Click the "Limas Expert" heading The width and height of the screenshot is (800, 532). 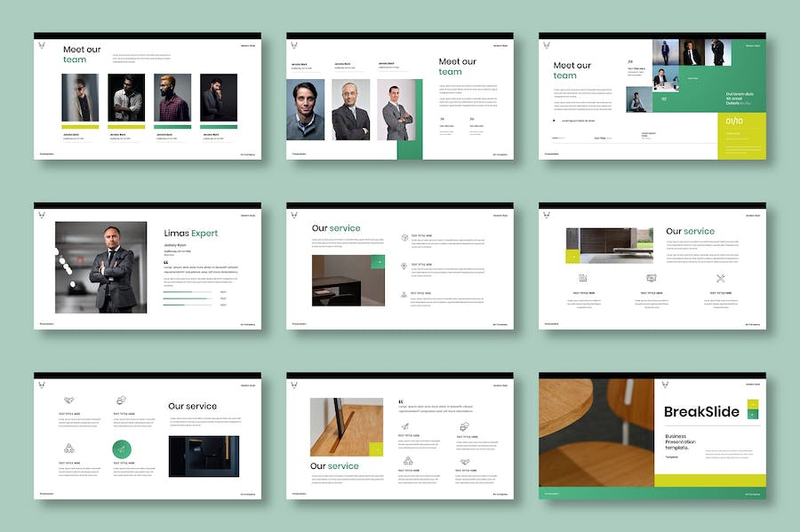point(190,234)
